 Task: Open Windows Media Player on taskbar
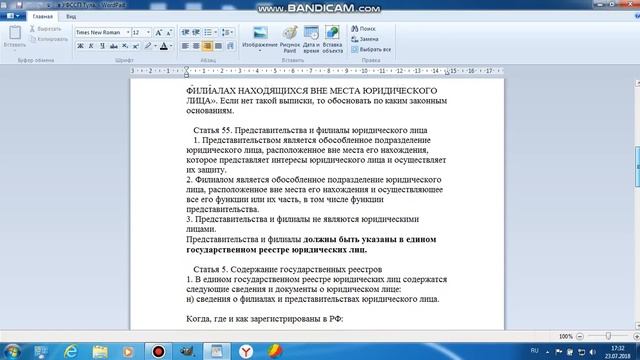(128, 351)
